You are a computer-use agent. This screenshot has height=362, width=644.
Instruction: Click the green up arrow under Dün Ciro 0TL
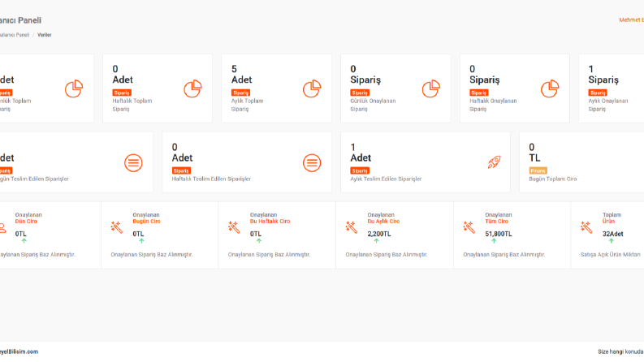(24, 241)
